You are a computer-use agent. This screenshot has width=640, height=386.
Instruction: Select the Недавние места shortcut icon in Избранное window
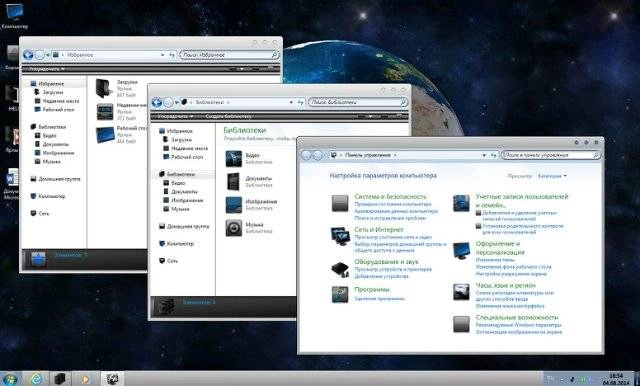click(x=104, y=111)
